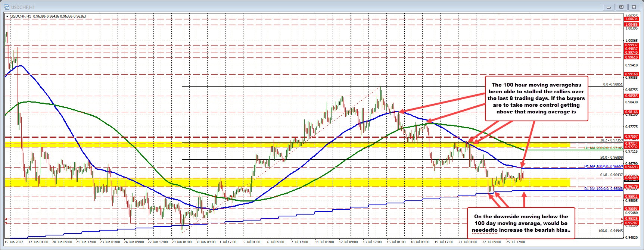Click the 0.94820 price scale value
This screenshot has width=644, height=250.
[x=631, y=237]
